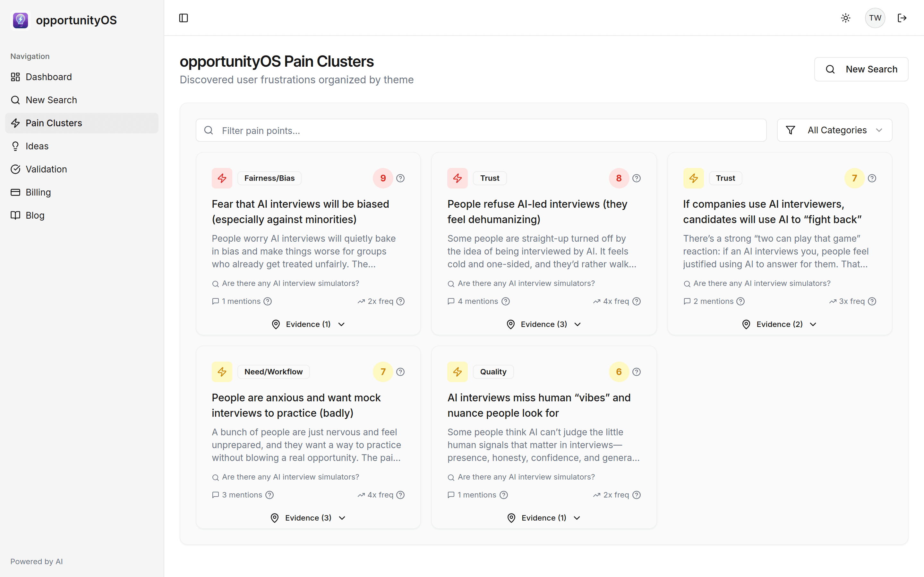Open the Blog section icon
The image size is (924, 577).
[x=15, y=215]
